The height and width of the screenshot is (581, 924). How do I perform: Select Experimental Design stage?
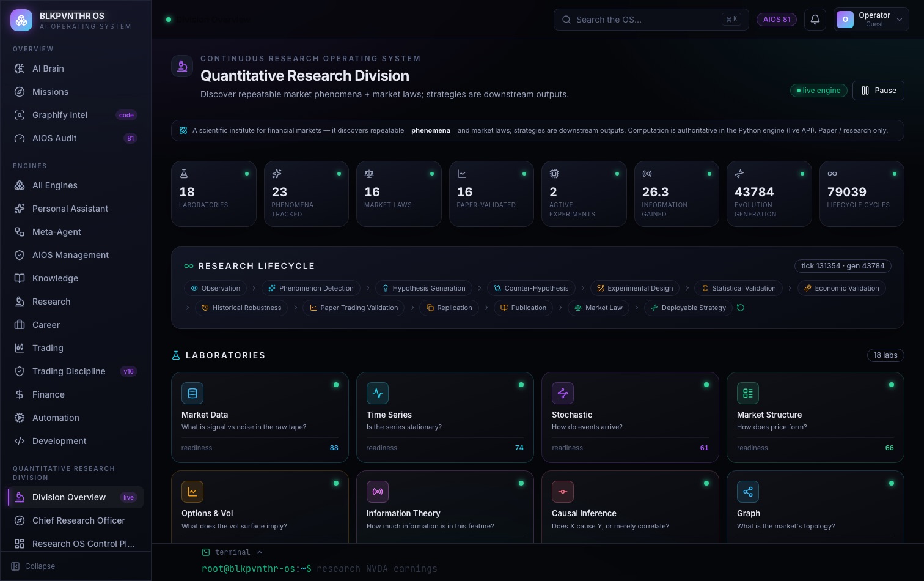635,288
